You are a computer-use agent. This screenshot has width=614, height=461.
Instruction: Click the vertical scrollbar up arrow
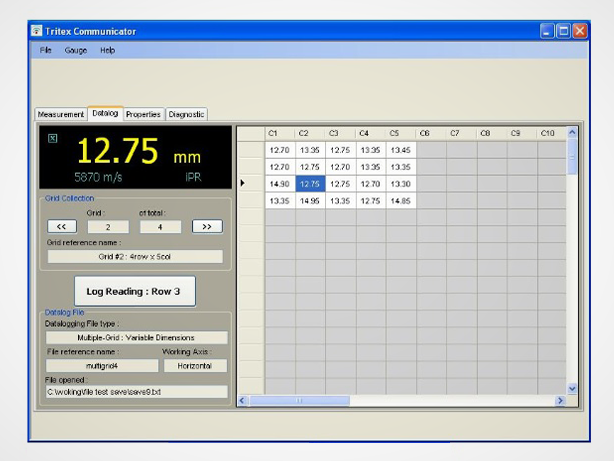tap(572, 132)
